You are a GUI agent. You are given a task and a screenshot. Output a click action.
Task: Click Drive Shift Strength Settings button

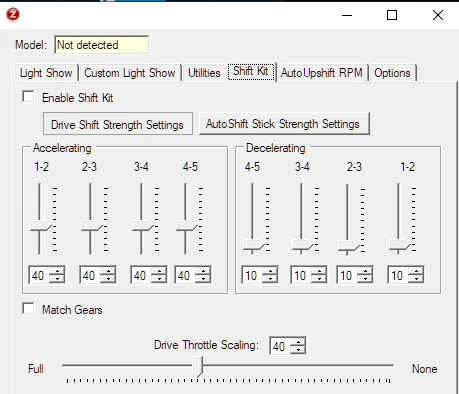(118, 124)
